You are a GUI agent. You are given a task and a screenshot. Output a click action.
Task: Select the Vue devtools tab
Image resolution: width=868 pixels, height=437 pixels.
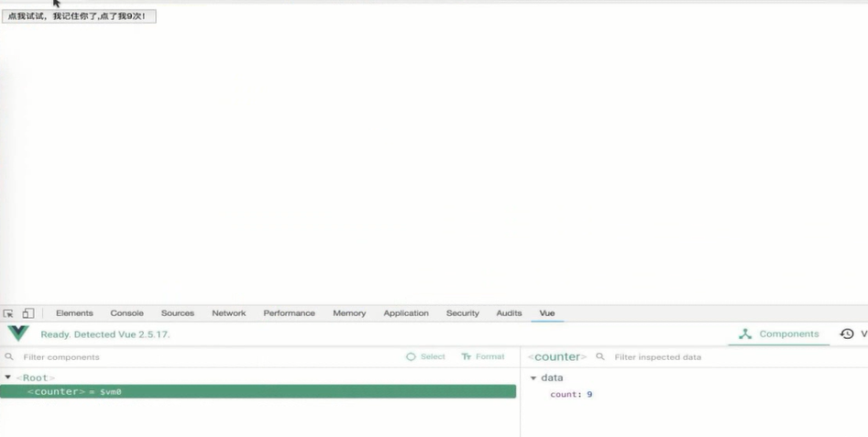[547, 313]
